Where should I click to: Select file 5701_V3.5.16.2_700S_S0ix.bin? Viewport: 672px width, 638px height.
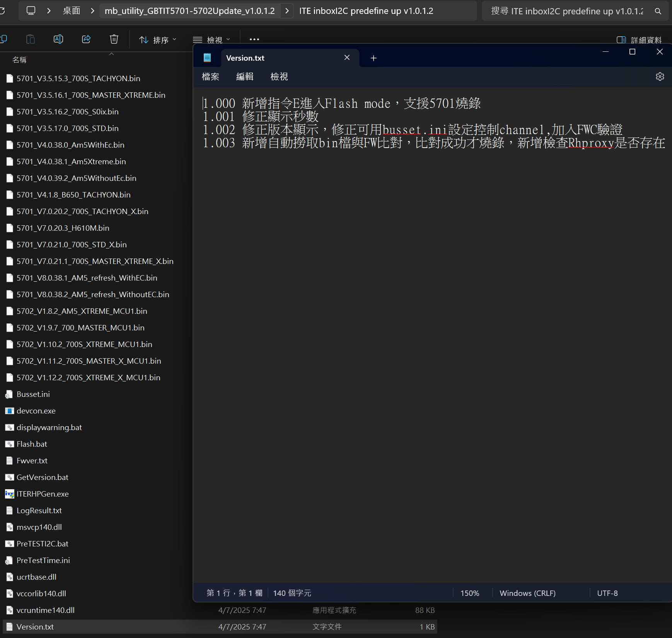tap(68, 112)
